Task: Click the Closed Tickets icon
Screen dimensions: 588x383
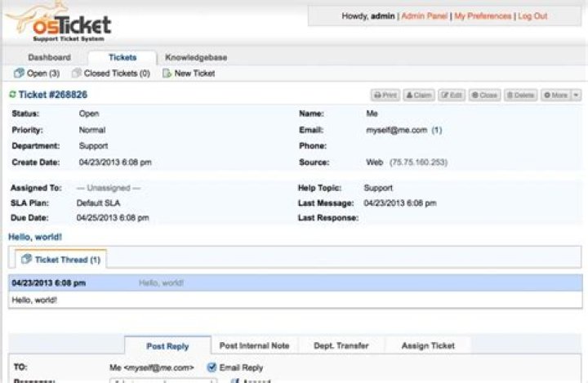Action: point(76,73)
